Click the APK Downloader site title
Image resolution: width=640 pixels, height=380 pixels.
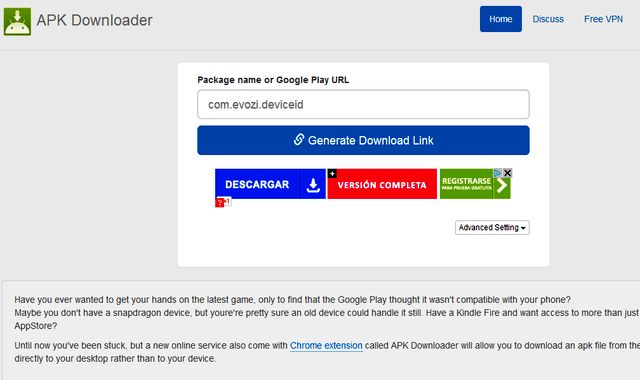[94, 20]
